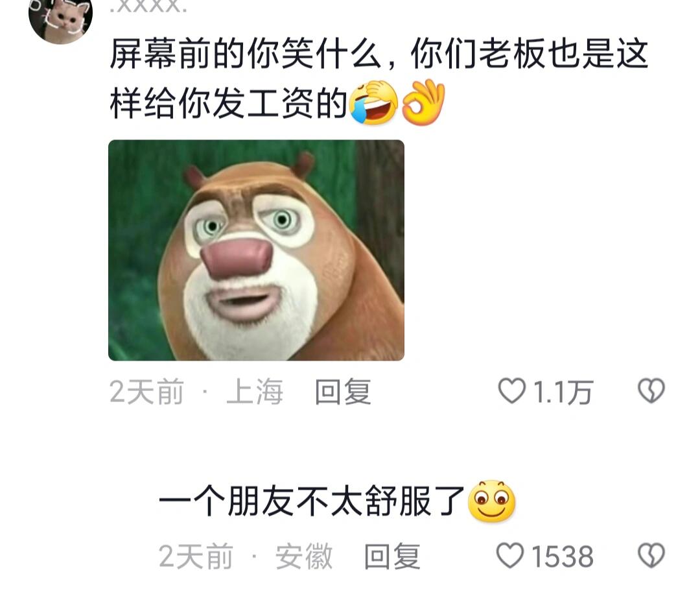
Task: Tap the 2天前 · 安徽 timestamp
Action: click(246, 556)
